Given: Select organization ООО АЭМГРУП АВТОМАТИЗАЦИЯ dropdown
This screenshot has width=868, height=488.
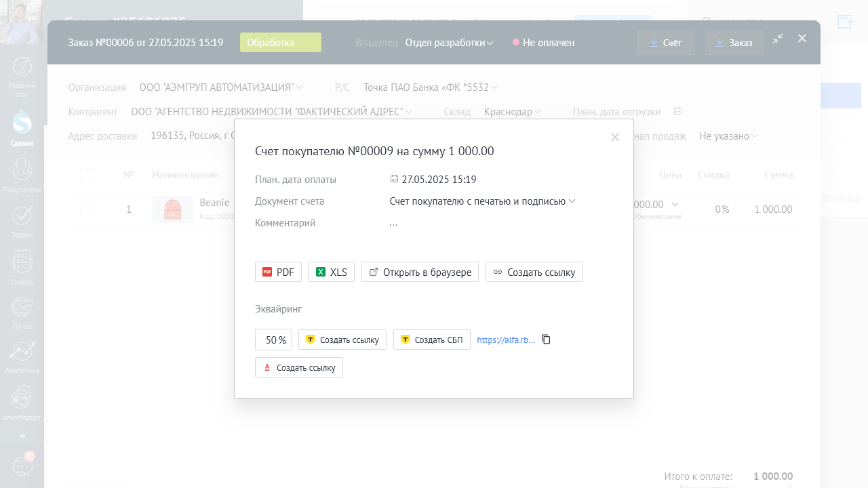Looking at the screenshot, I should click(x=221, y=87).
